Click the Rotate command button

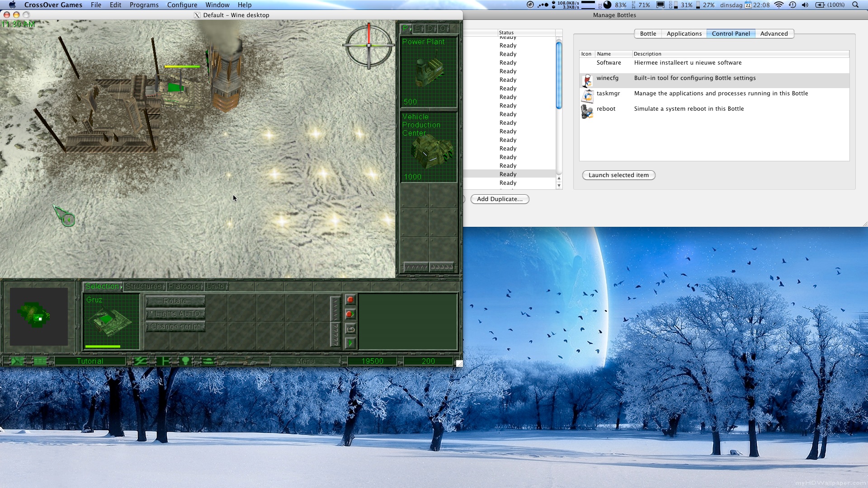[175, 301]
